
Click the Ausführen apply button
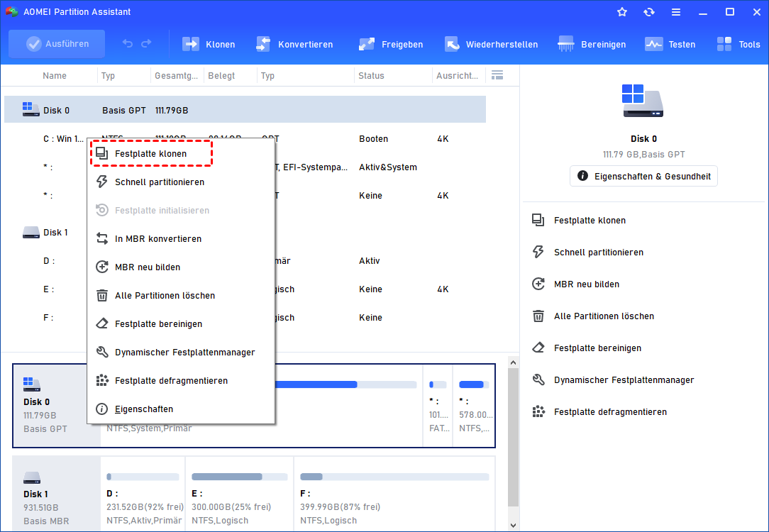click(57, 44)
